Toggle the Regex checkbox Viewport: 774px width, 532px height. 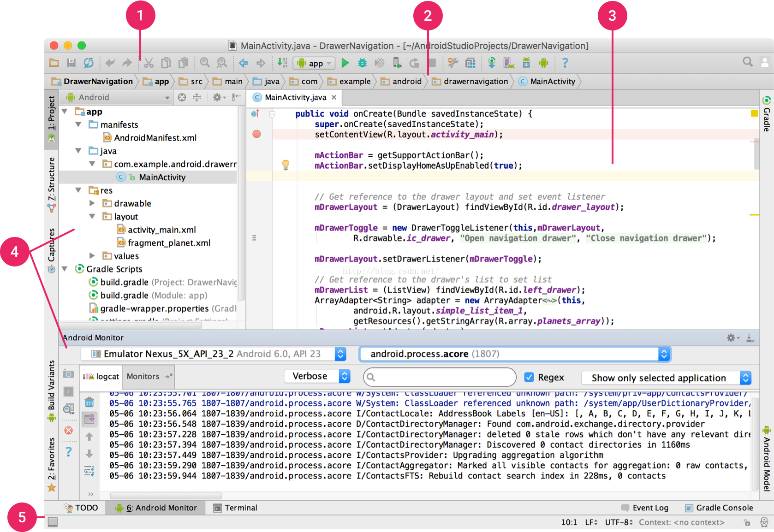529,377
